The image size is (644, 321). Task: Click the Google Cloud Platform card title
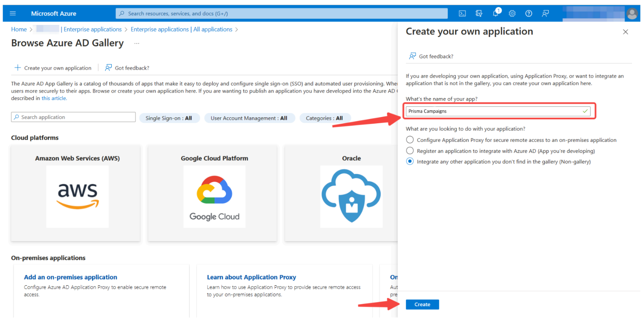click(214, 158)
